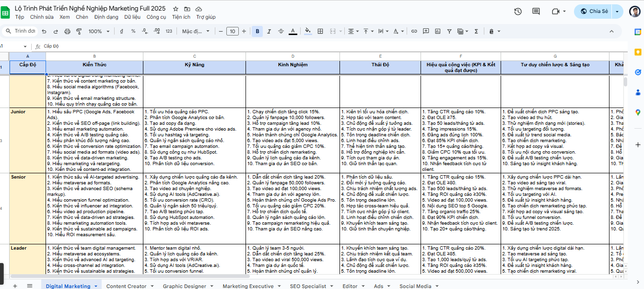The height and width of the screenshot is (289, 644).
Task: Toggle italic formatting
Action: tap(269, 31)
